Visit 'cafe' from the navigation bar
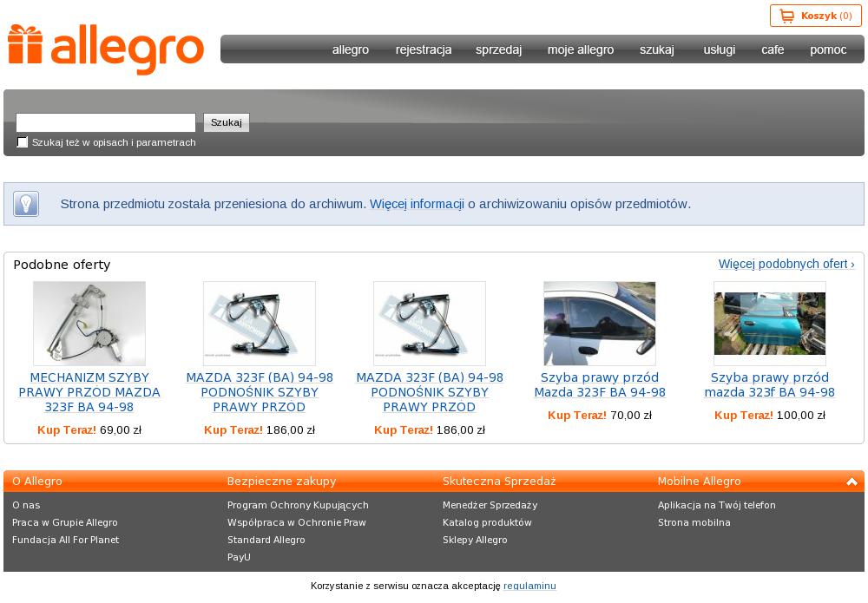This screenshot has width=868, height=603. point(773,49)
